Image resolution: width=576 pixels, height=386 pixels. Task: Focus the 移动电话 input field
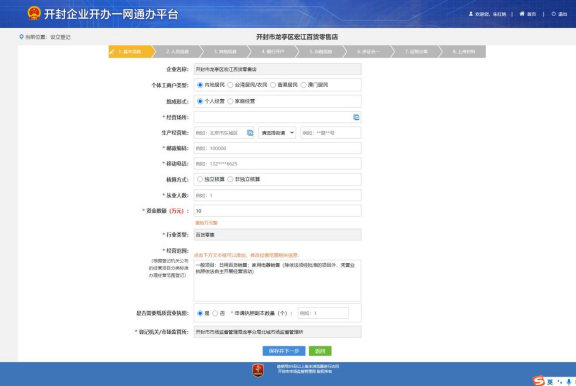click(x=277, y=163)
